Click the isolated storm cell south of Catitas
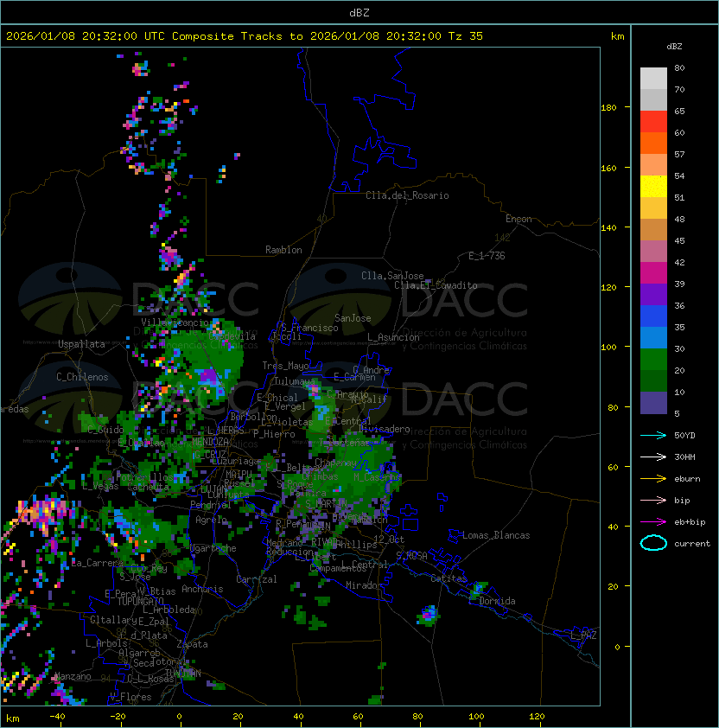 [428, 616]
